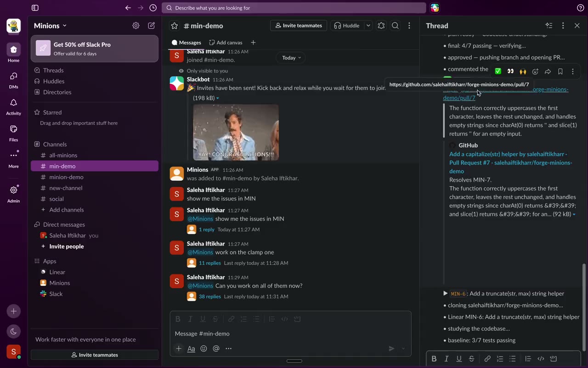Open the GitHub pull request #7 title link
588x368 pixels.
coord(511,163)
